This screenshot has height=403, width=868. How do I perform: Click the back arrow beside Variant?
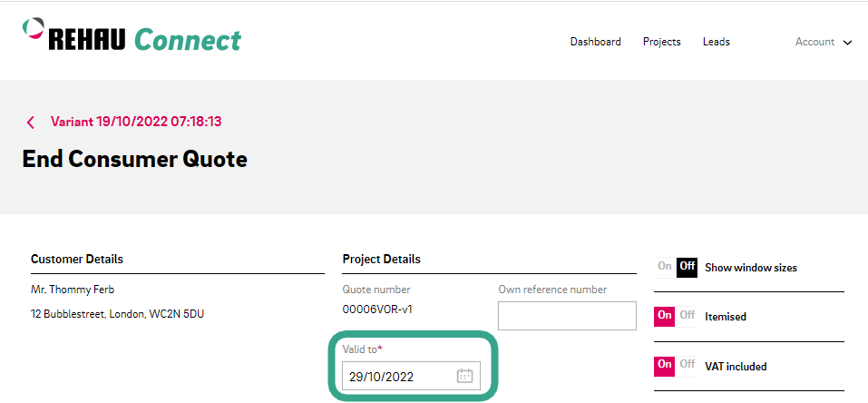pos(30,122)
